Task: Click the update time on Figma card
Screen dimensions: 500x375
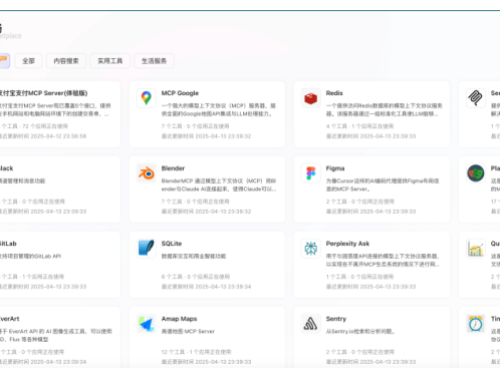Action: (371, 212)
